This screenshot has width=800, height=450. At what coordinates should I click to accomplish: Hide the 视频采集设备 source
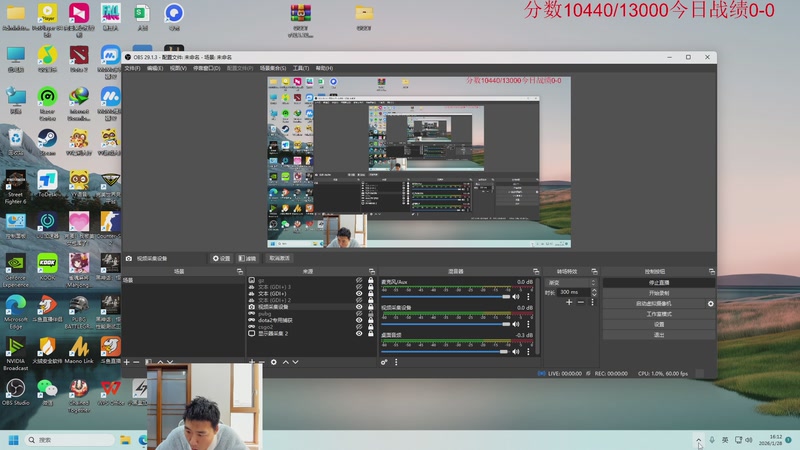click(359, 307)
